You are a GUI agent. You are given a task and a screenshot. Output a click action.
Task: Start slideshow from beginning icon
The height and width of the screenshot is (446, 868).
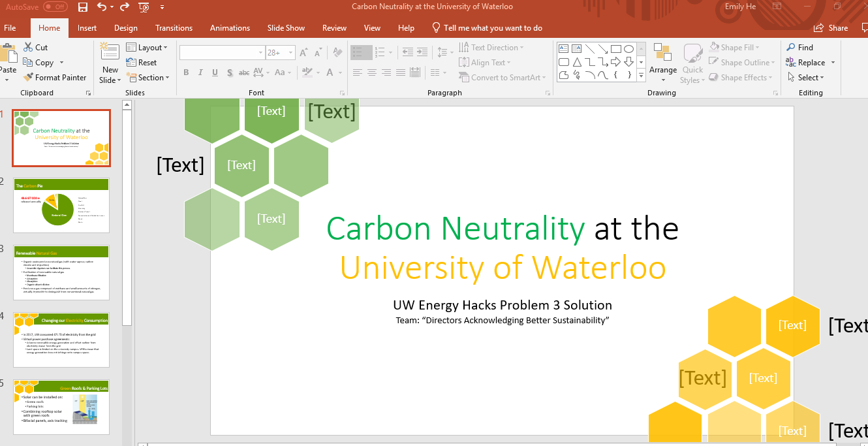point(144,7)
